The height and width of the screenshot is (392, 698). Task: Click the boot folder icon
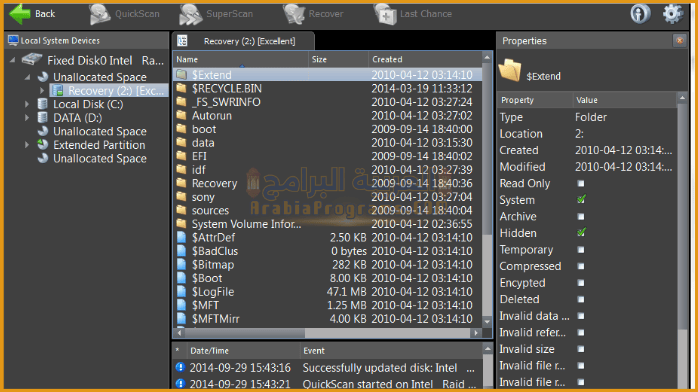(x=181, y=129)
